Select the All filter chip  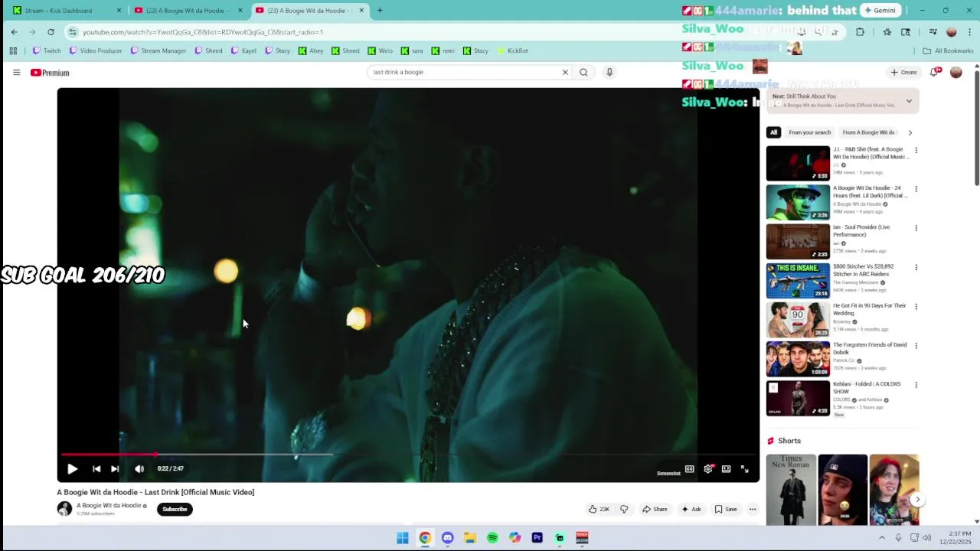[773, 132]
